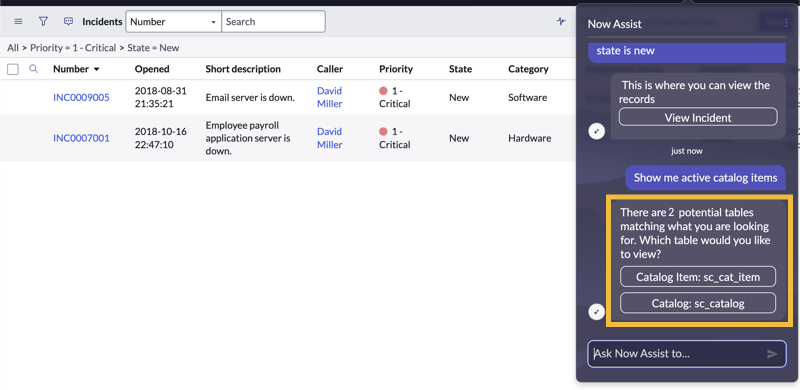
Task: Click Priority = 1 - Critical breadcrumb
Action: [x=73, y=48]
